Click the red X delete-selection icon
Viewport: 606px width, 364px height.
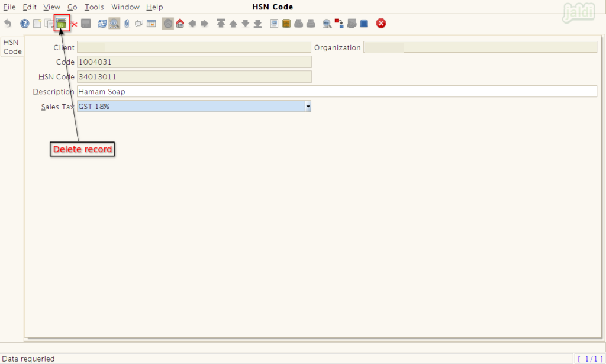[74, 25]
